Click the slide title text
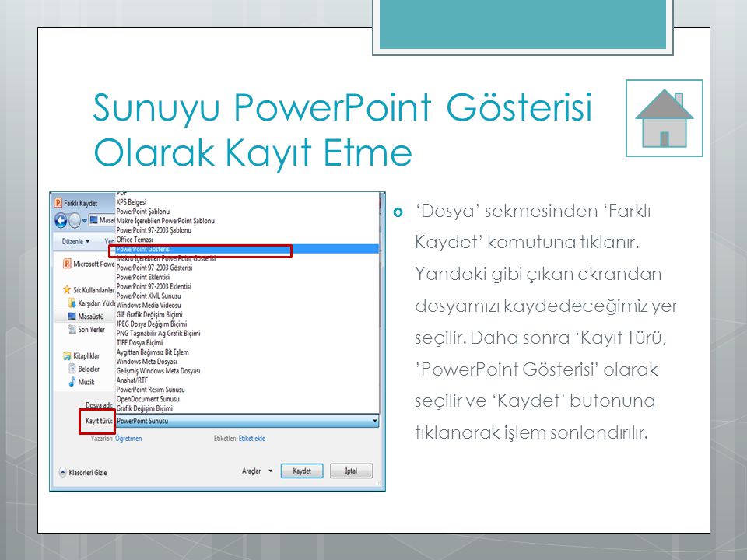The width and height of the screenshot is (747, 560). coord(342,130)
